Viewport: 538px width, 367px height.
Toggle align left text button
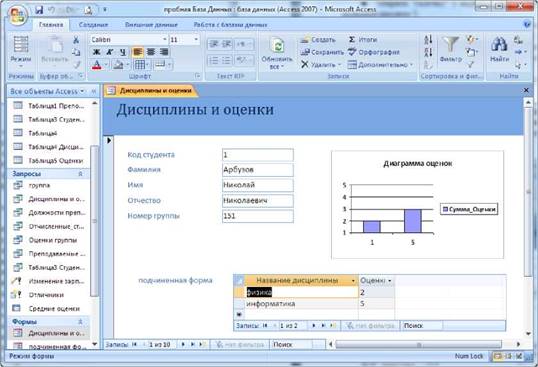click(138, 52)
